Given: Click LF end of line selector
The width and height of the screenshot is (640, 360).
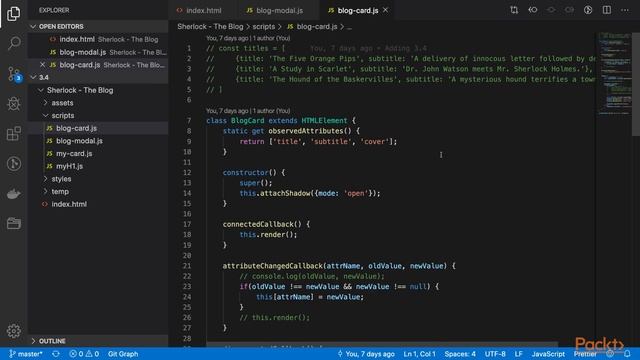Looking at the screenshot, I should [x=518, y=354].
